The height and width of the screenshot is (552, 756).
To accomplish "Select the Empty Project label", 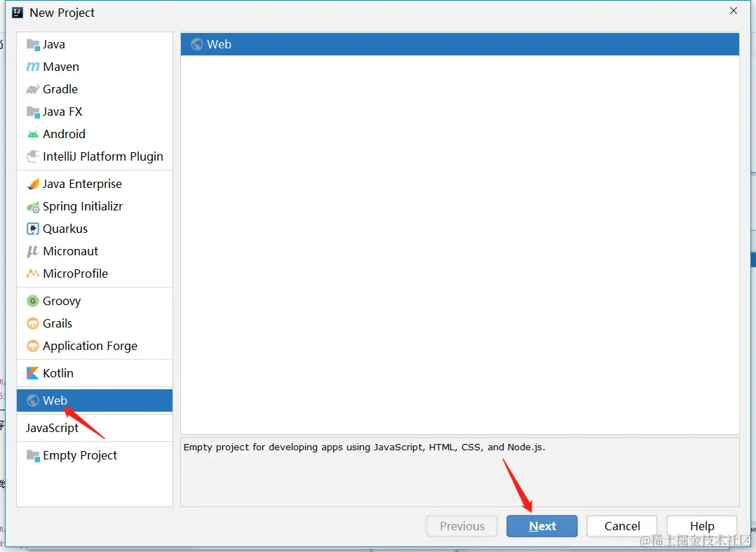I will (x=80, y=456).
